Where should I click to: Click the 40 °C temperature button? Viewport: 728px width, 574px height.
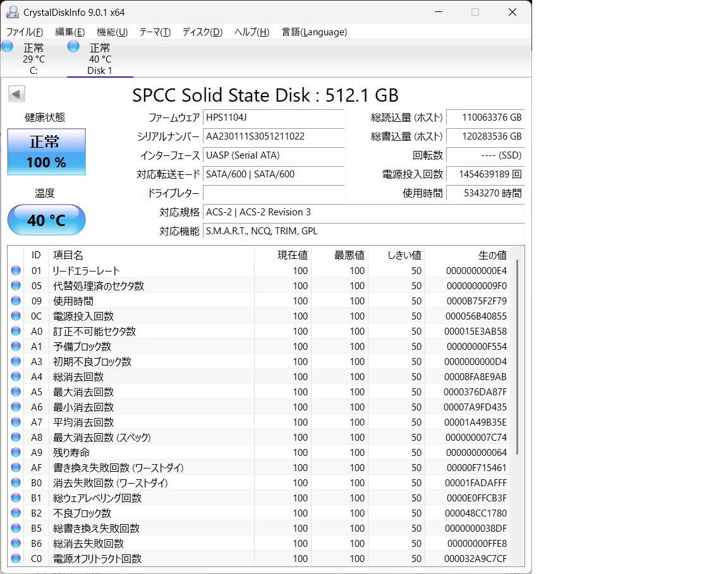point(46,220)
